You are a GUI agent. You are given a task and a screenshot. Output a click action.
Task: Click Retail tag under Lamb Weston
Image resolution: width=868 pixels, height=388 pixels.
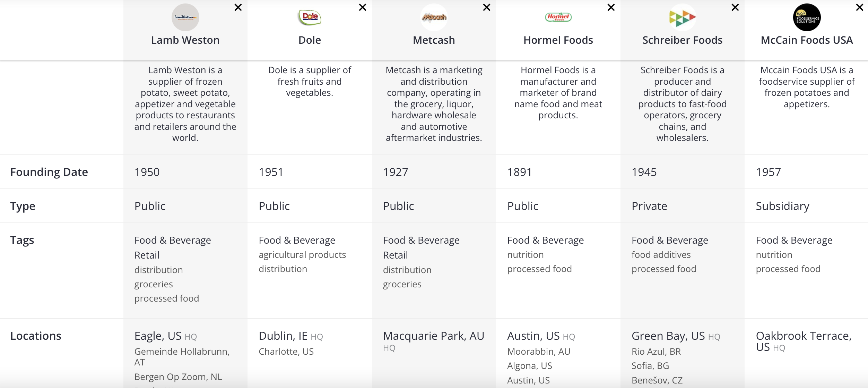[147, 255]
